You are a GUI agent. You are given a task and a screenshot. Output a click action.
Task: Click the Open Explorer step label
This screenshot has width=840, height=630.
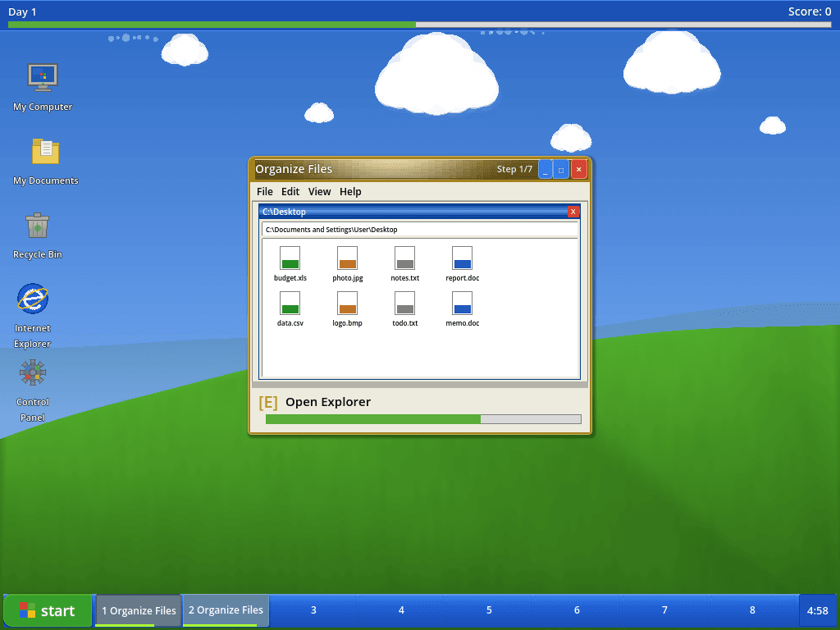coord(328,402)
